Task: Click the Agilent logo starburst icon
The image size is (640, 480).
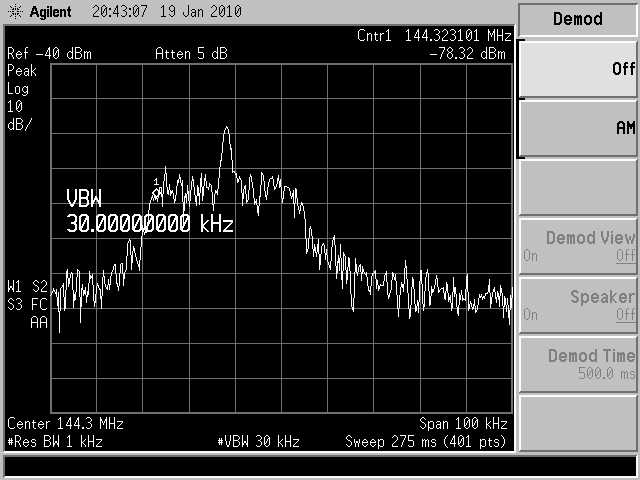Action: coord(15,12)
